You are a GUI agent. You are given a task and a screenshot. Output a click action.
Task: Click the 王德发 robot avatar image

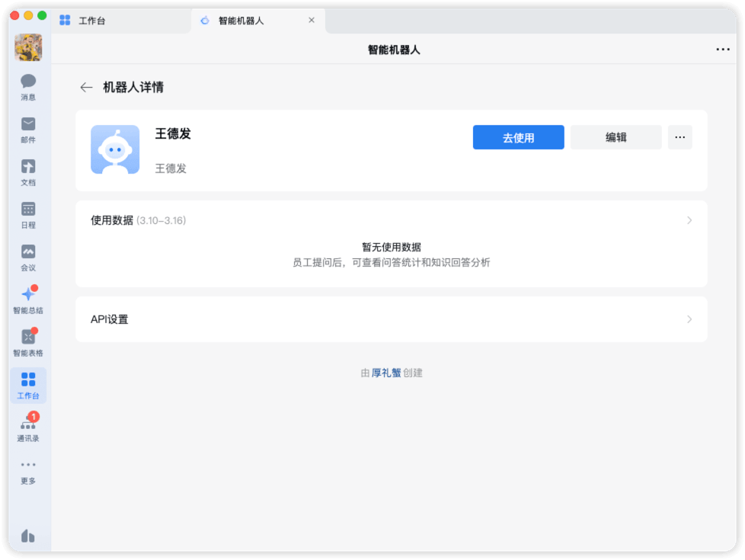coord(115,149)
